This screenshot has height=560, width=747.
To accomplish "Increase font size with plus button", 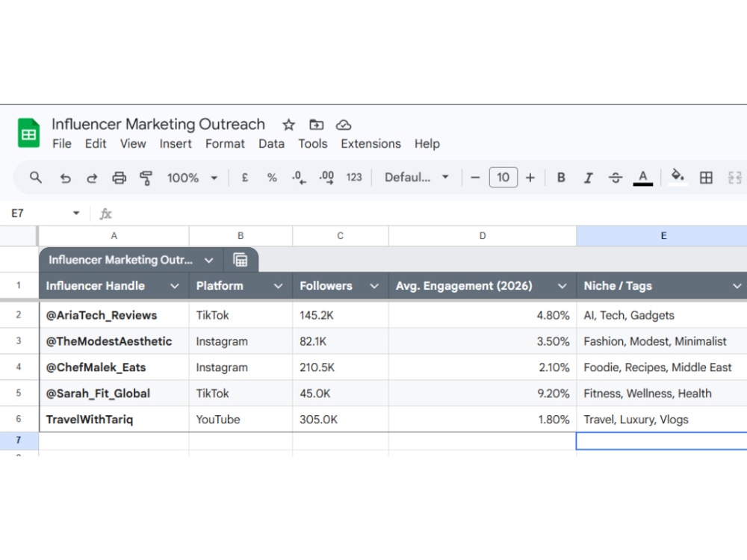I will tap(530, 178).
